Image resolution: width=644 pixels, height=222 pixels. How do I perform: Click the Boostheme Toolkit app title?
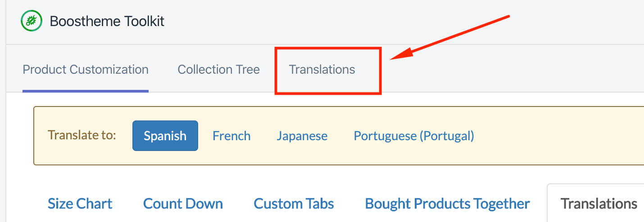point(107,21)
